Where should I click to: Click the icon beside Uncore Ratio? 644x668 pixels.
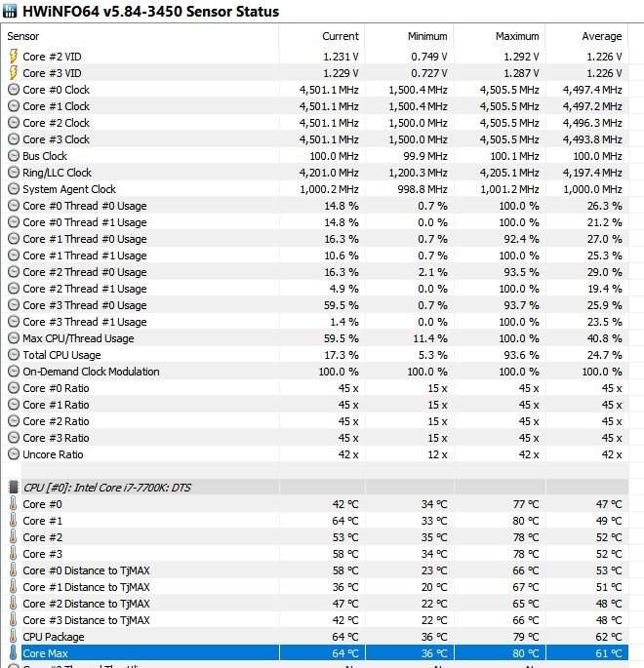click(14, 454)
